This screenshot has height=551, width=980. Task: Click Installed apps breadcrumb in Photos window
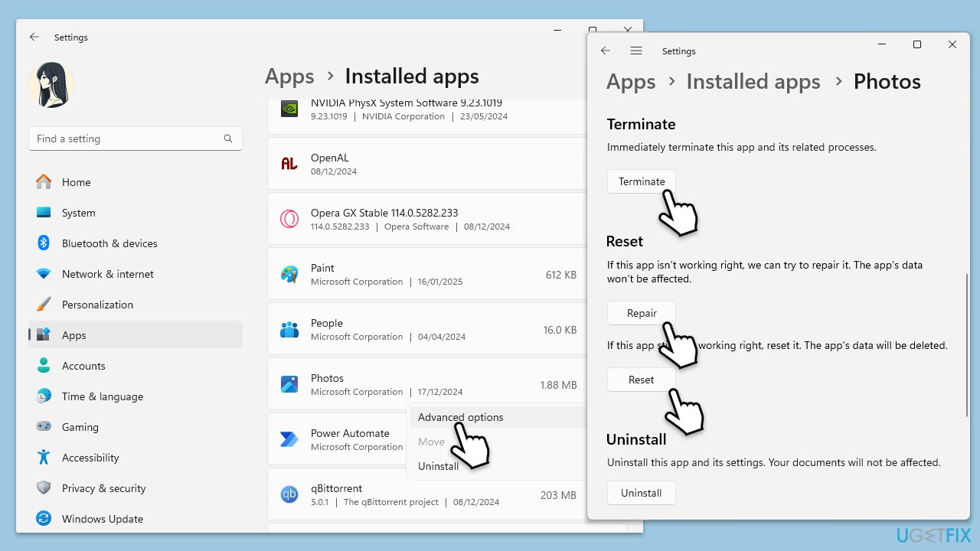tap(753, 82)
